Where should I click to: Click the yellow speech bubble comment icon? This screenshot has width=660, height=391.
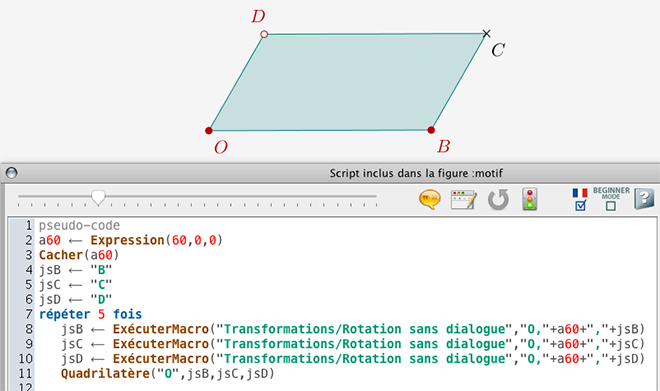pos(430,199)
